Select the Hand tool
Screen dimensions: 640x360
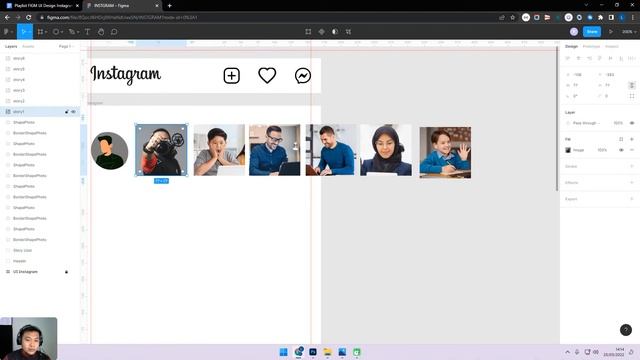(x=101, y=31)
